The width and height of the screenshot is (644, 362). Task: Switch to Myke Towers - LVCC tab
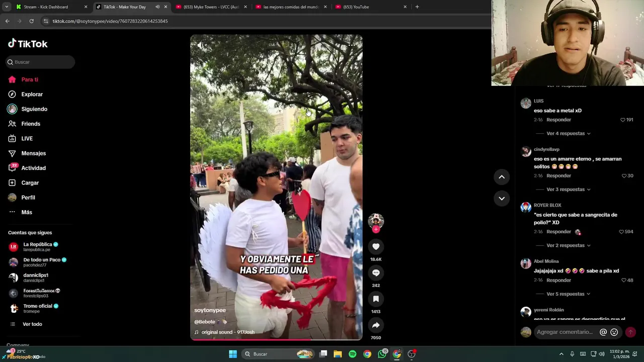[211, 7]
